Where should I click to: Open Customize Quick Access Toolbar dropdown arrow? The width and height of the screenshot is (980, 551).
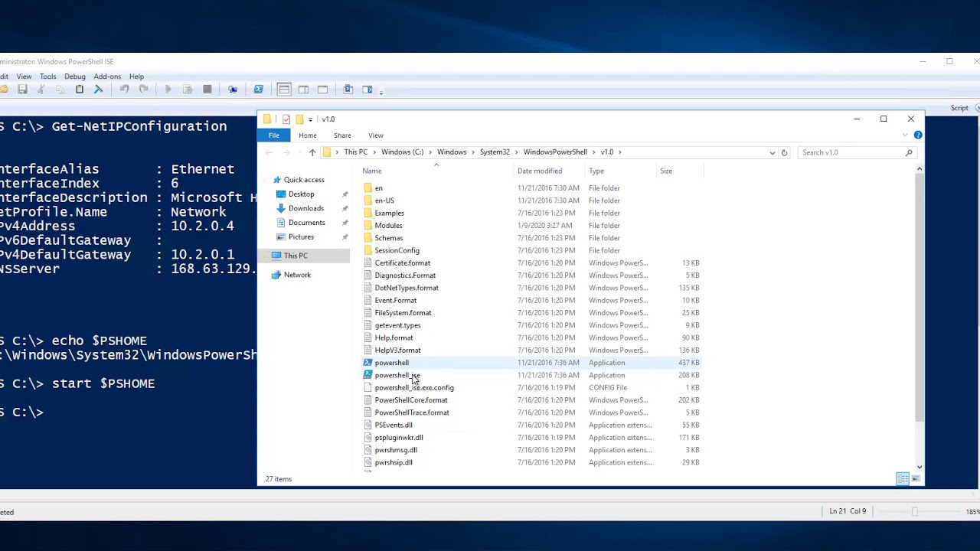(310, 119)
